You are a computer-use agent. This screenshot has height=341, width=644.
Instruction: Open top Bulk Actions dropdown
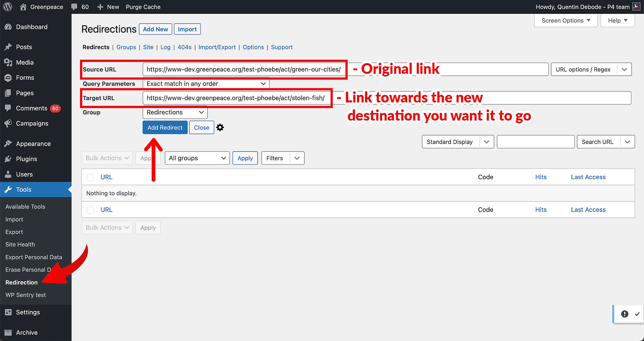(x=107, y=158)
